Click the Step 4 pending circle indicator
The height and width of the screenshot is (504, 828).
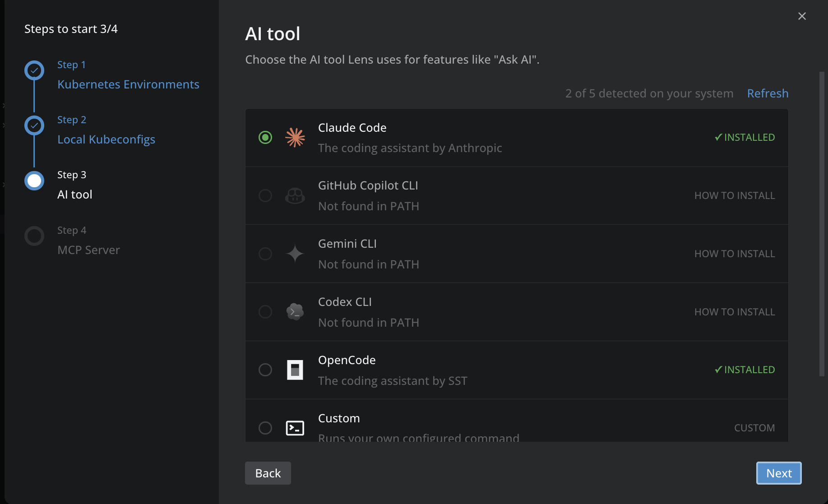click(x=34, y=236)
